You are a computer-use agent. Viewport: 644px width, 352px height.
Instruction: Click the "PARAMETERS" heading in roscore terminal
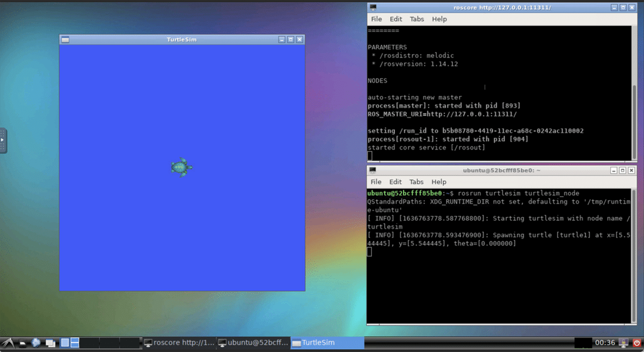coord(387,47)
